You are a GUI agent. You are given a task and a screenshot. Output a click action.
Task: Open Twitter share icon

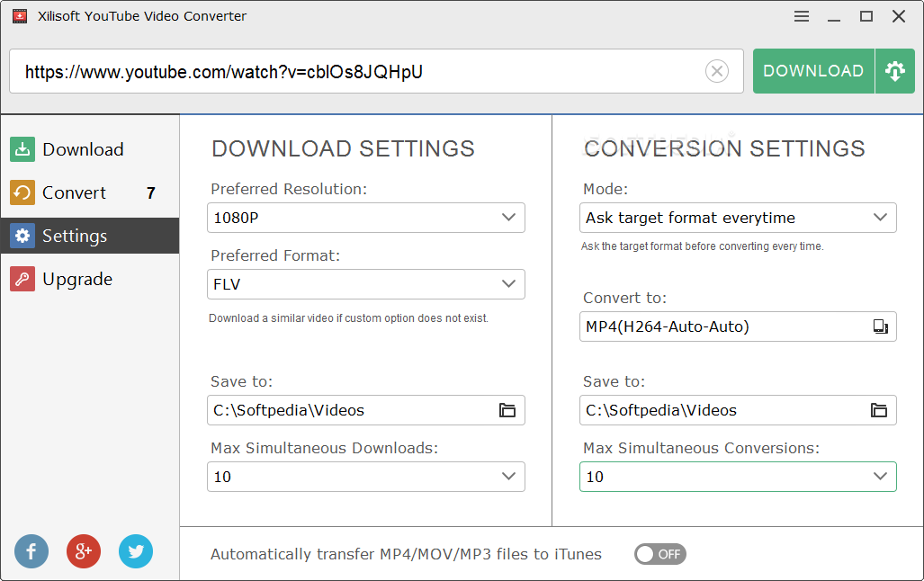tap(136, 551)
